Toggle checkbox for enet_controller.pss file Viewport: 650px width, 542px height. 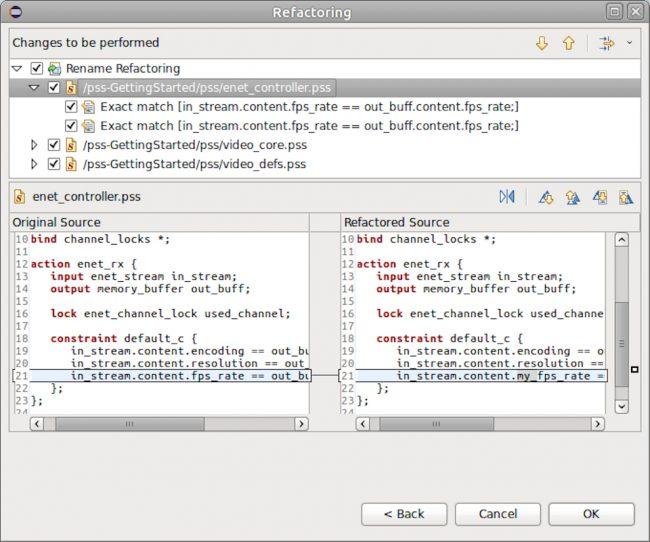point(53,87)
